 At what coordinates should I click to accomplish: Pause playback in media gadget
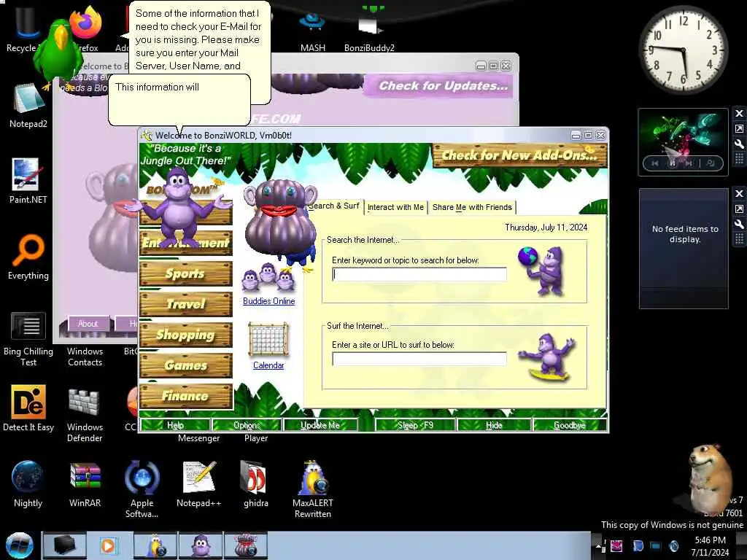673,163
